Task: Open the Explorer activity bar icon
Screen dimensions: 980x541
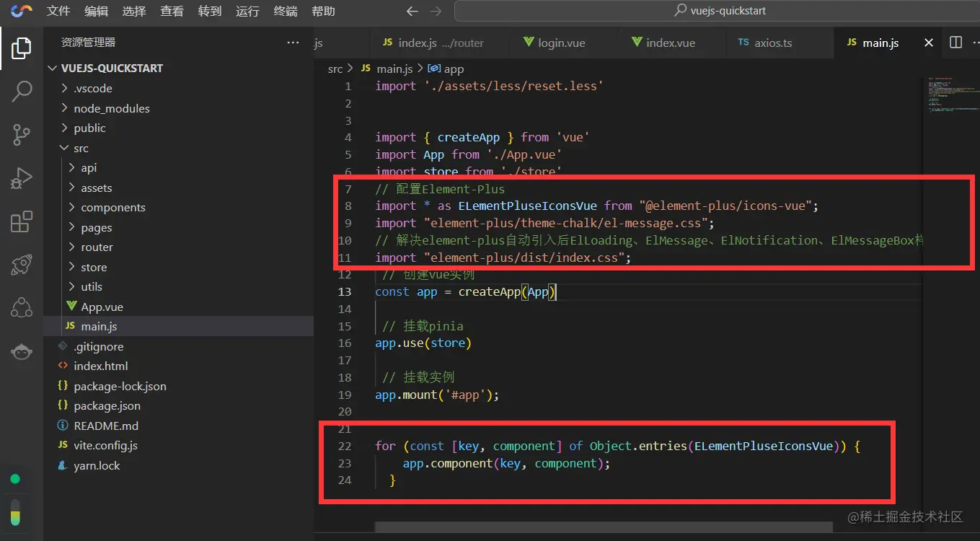Action: click(x=22, y=48)
